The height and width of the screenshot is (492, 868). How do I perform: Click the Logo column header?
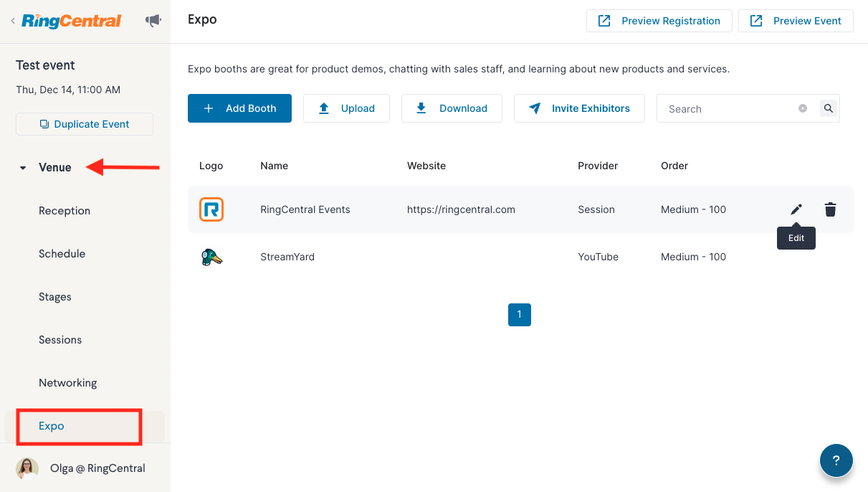(211, 166)
